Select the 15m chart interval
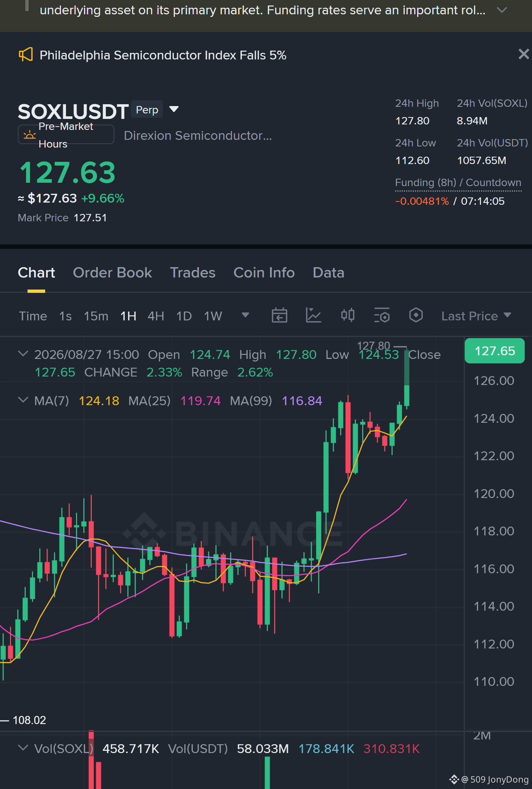This screenshot has height=789, width=532. click(96, 316)
